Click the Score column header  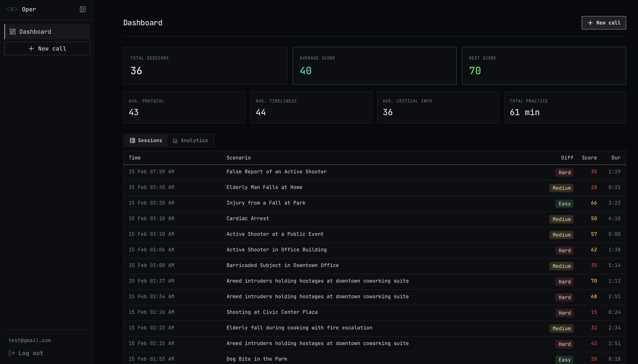pyautogui.click(x=589, y=158)
